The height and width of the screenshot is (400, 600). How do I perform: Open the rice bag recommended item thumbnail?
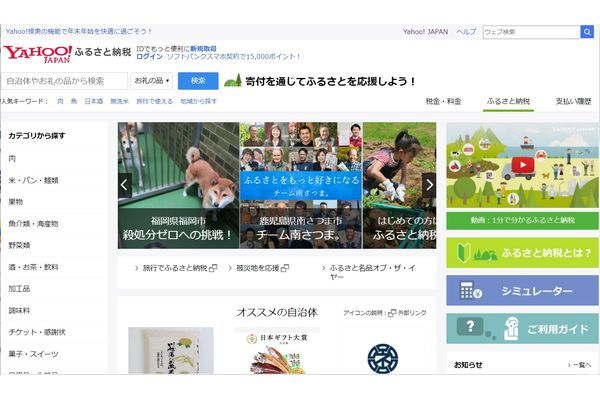point(171,351)
